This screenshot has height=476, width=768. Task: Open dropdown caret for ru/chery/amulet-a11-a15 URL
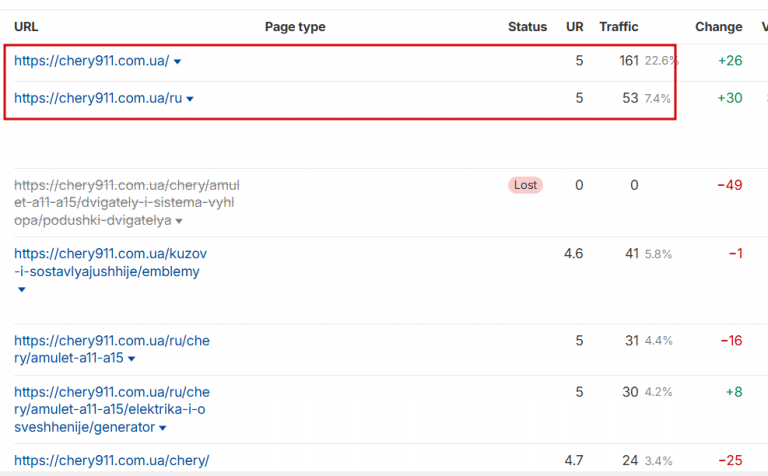point(131,359)
